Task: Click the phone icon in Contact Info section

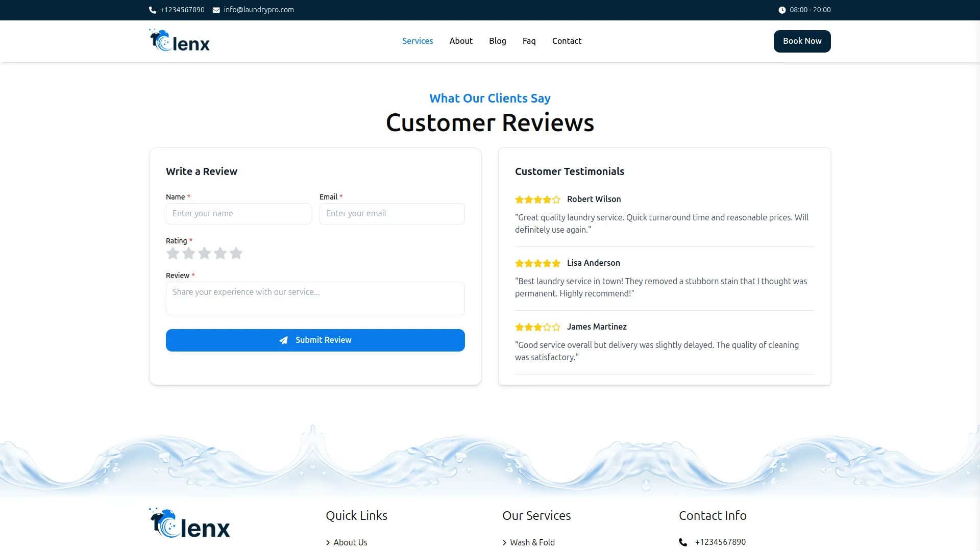Action: click(682, 542)
